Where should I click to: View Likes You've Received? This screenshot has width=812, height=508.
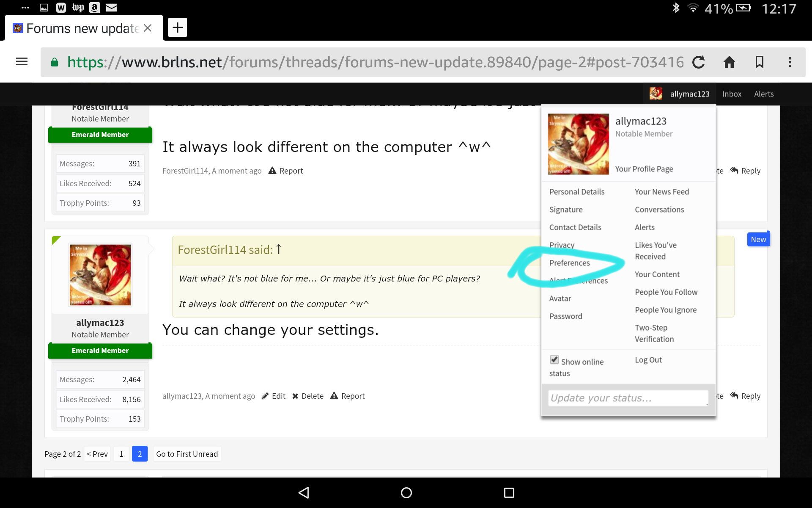[x=656, y=251]
